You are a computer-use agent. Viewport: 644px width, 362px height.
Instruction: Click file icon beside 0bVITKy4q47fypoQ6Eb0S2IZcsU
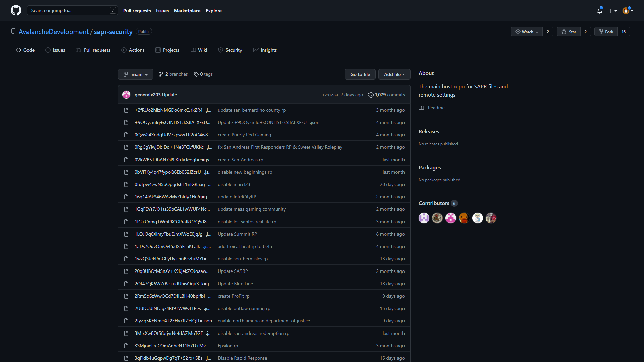(x=126, y=172)
